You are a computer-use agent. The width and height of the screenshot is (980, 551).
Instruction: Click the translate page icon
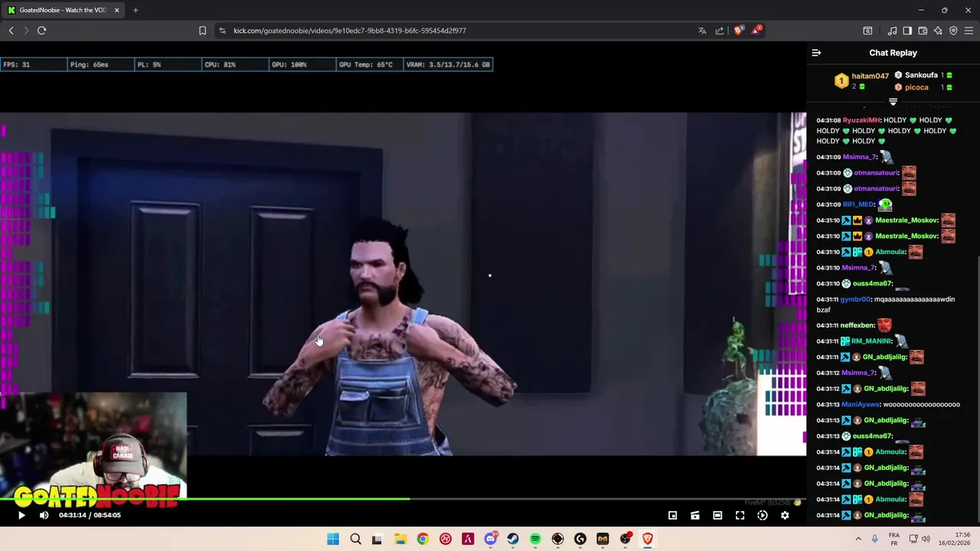coord(702,31)
